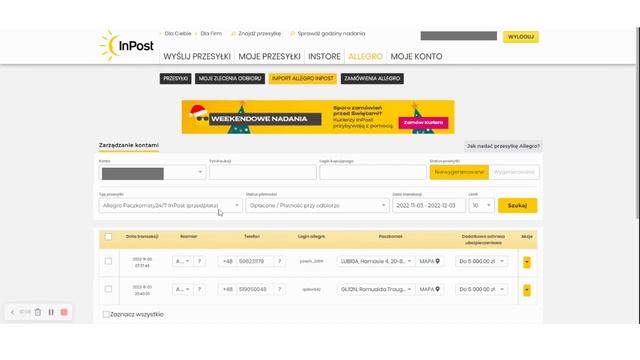Open Znajdź przesyłkę link
The image size is (640, 360).
click(260, 34)
